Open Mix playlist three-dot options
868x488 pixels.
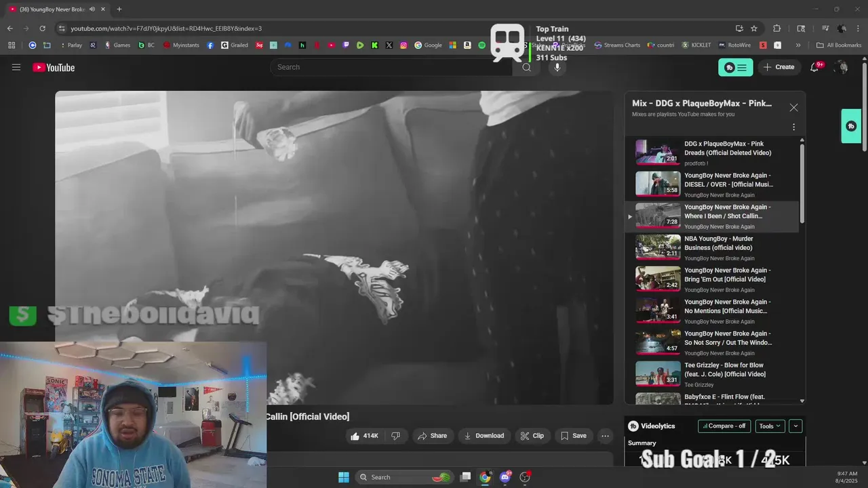(x=793, y=127)
